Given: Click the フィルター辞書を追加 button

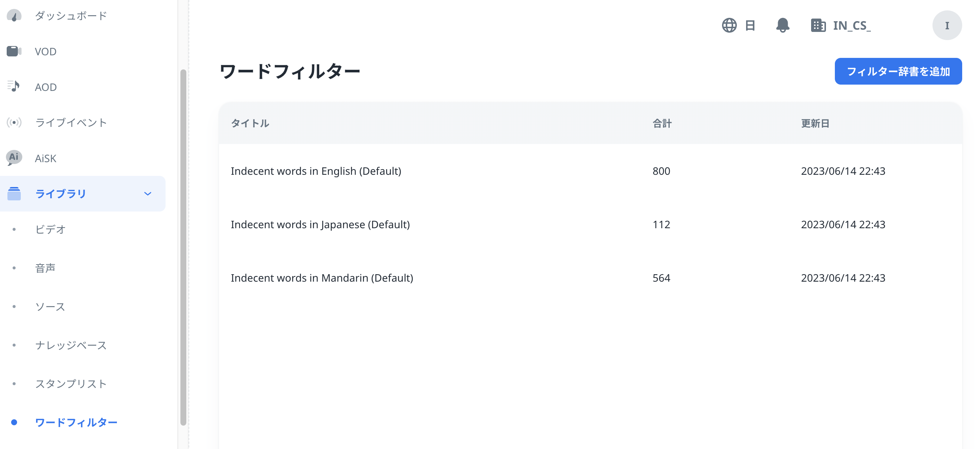Looking at the screenshot, I should (x=898, y=71).
